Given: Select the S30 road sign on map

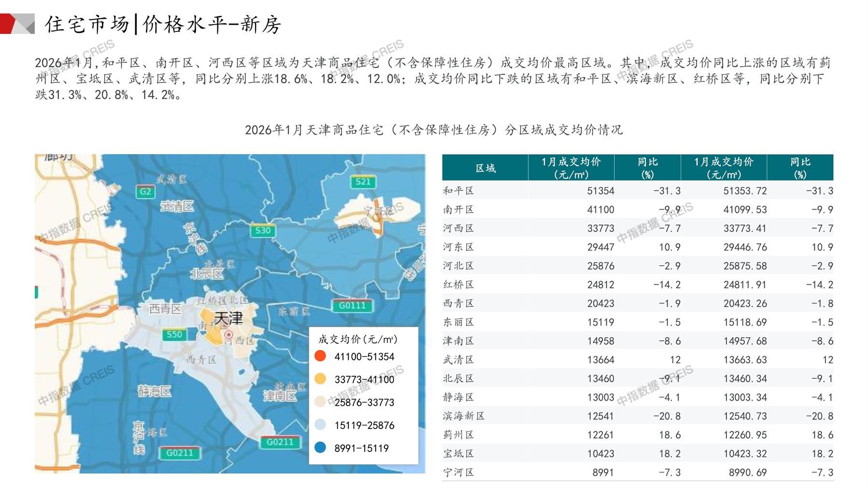Looking at the screenshot, I should [x=263, y=230].
